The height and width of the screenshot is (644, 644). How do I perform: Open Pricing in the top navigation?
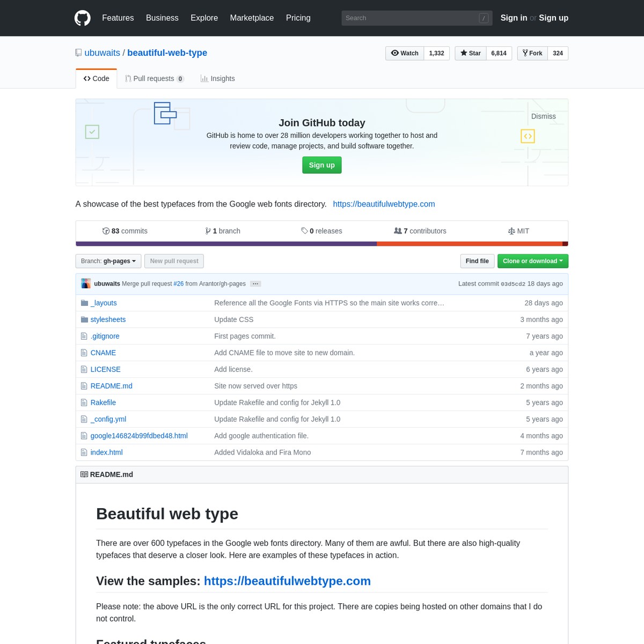click(298, 18)
